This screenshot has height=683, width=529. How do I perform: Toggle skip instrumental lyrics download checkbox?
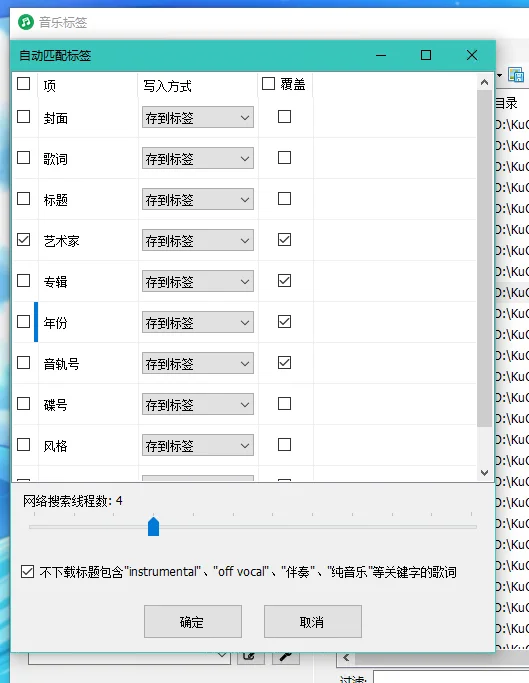click(x=27, y=571)
